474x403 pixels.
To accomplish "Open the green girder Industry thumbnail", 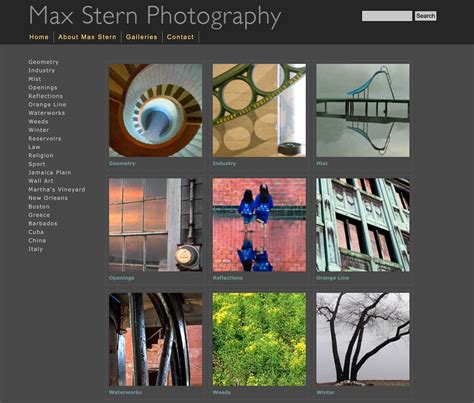I will pos(259,110).
